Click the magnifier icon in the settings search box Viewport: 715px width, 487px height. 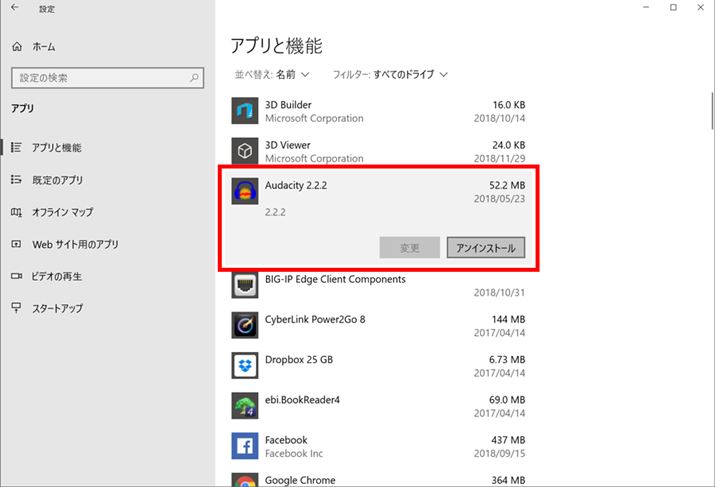pos(194,78)
